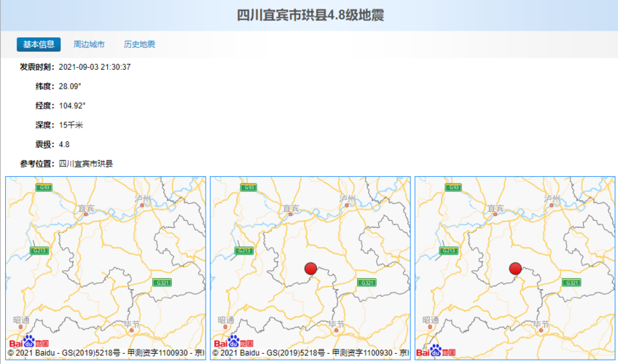Image resolution: width=618 pixels, height=364 pixels.
Task: Click the G213 highway badge on middle map
Action: [244, 250]
